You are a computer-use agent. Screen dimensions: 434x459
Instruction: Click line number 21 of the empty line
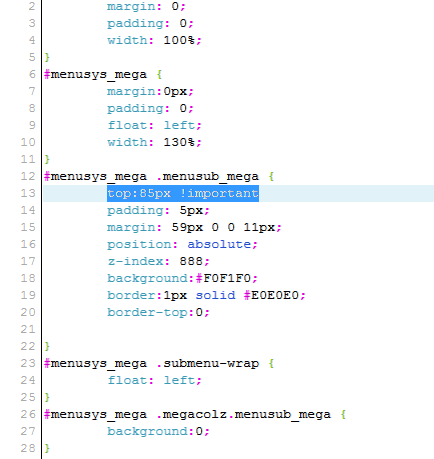click(x=28, y=329)
